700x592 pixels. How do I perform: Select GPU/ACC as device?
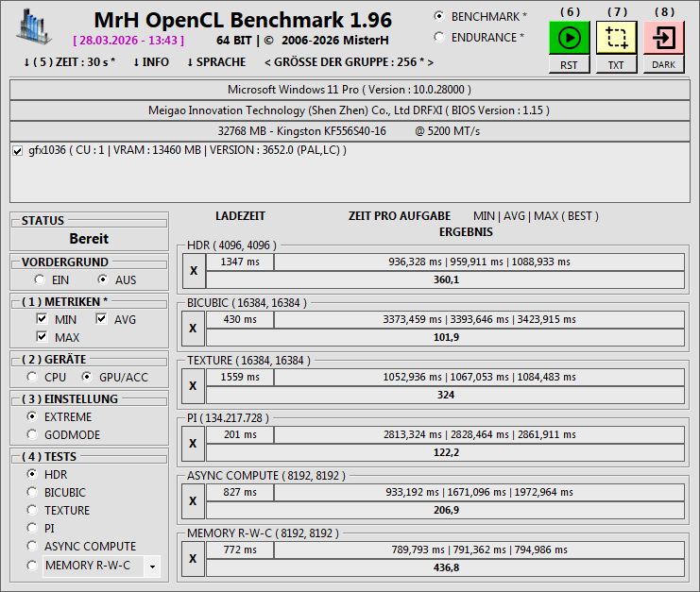pyautogui.click(x=87, y=377)
